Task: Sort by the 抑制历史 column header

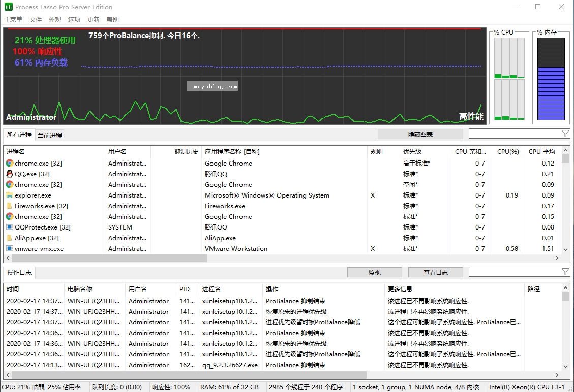Action: 176,151
